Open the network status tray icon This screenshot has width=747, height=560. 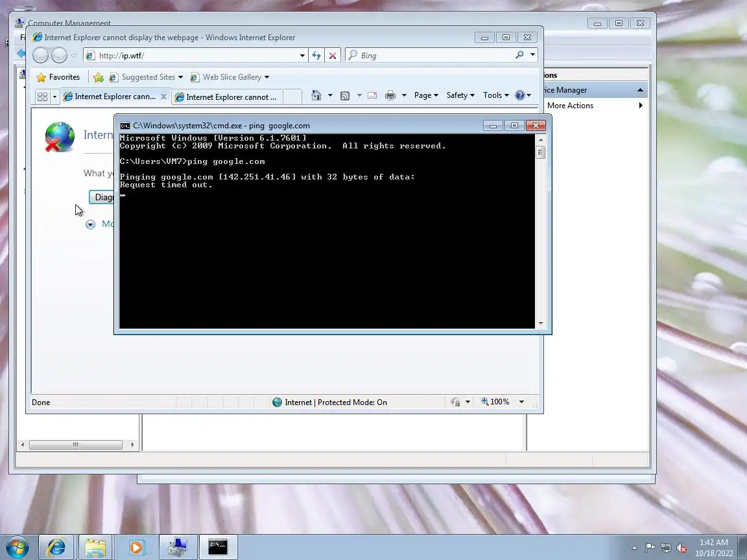665,548
